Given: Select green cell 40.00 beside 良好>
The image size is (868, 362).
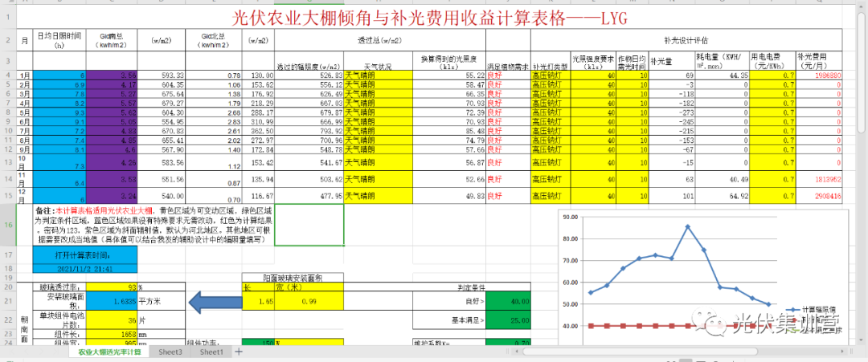Looking at the screenshot, I should click(508, 302).
